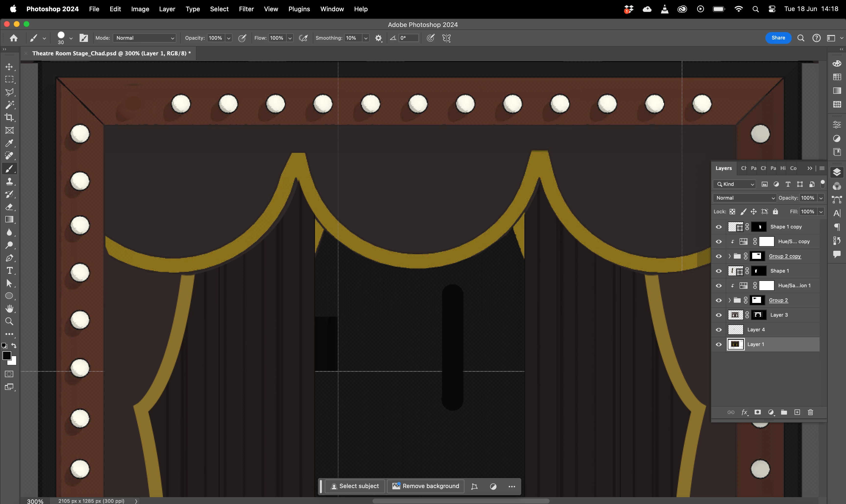
Task: Open the brush smoothing options gear
Action: [x=378, y=38]
